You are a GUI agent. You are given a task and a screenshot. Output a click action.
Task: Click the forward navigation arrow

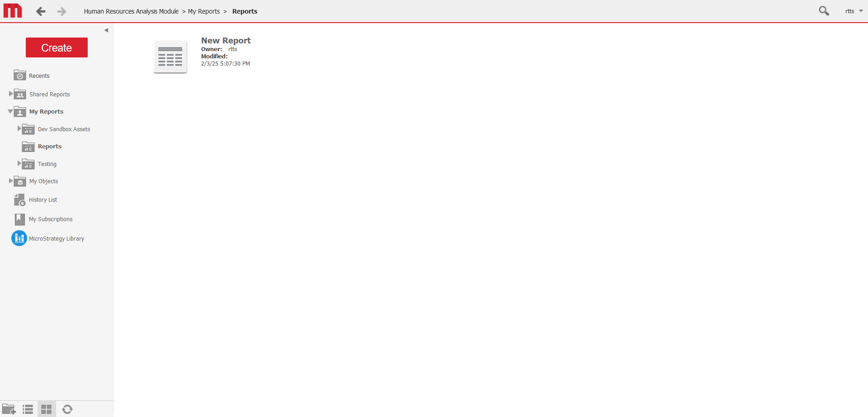(61, 11)
